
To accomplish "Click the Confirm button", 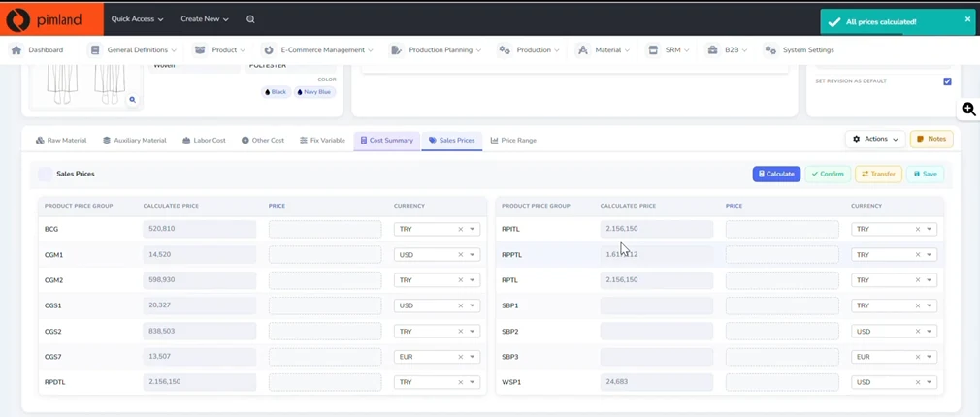I will (828, 175).
